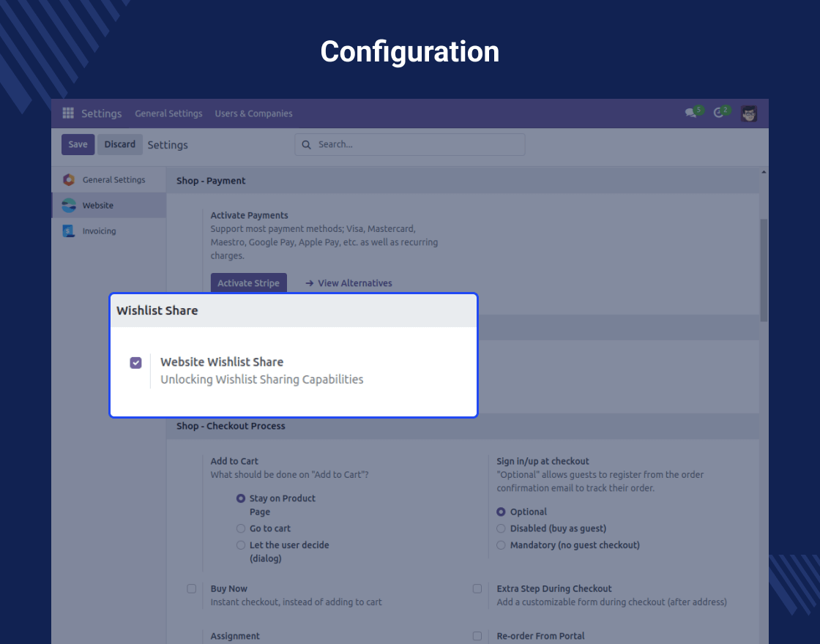Click the Activate Payments label
The height and width of the screenshot is (644, 820).
pos(249,215)
